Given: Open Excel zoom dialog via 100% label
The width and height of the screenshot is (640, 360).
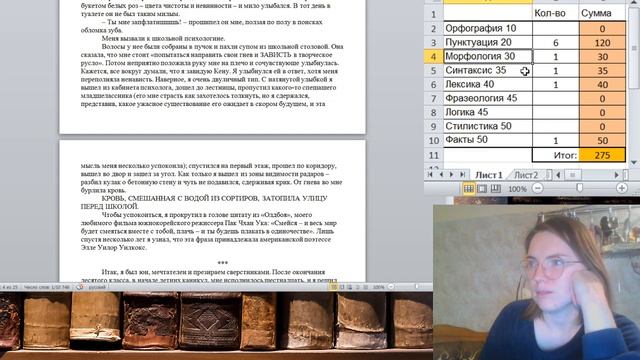Looking at the screenshot, I should click(517, 189).
